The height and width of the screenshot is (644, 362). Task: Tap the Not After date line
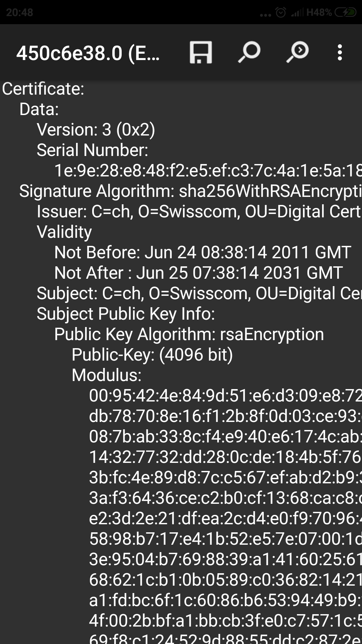pyautogui.click(x=198, y=273)
